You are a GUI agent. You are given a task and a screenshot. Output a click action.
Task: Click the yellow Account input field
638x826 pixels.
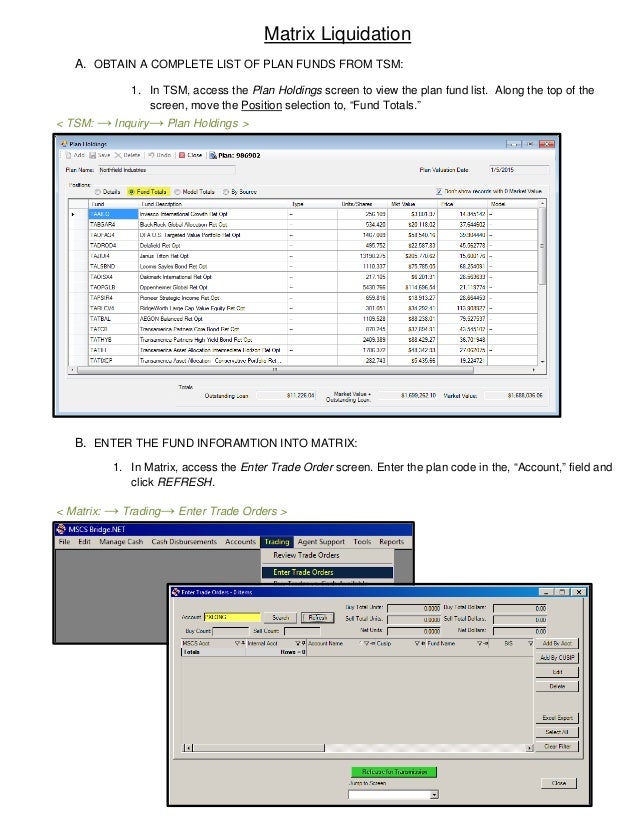232,617
